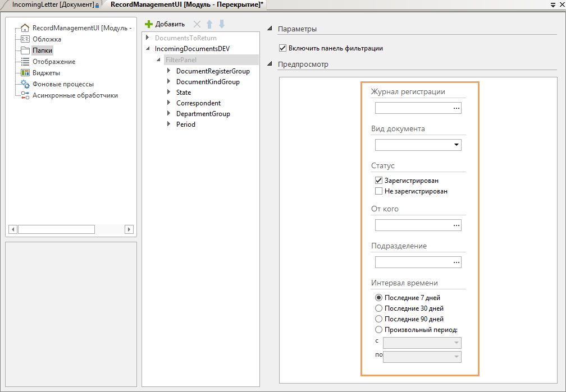The height and width of the screenshot is (392, 566).
Task: Select the Отображение tree item
Action: tap(53, 62)
